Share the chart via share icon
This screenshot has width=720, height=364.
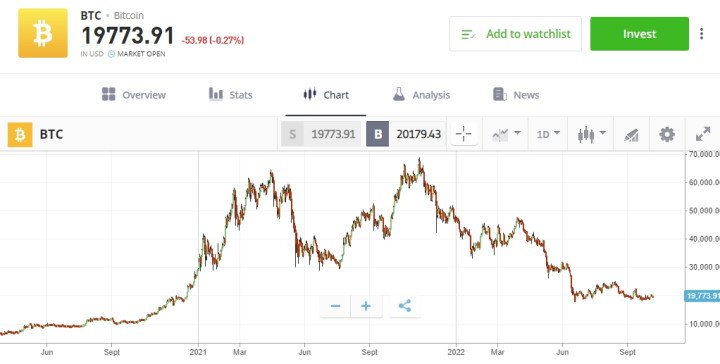(405, 306)
